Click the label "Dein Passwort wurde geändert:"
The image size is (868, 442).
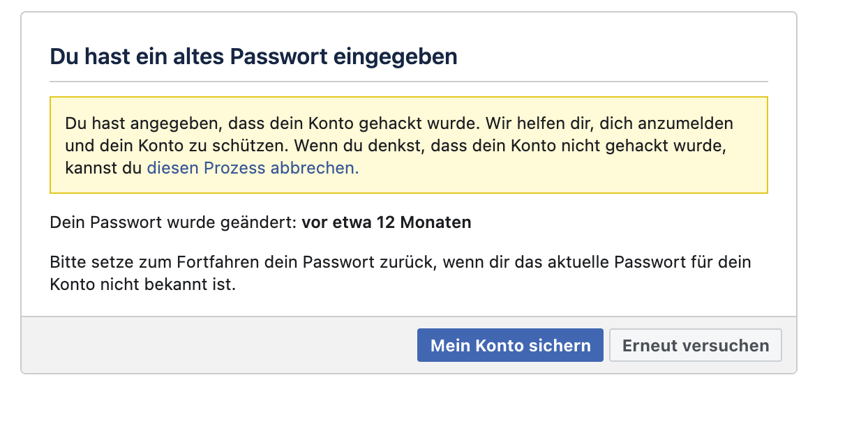click(173, 223)
